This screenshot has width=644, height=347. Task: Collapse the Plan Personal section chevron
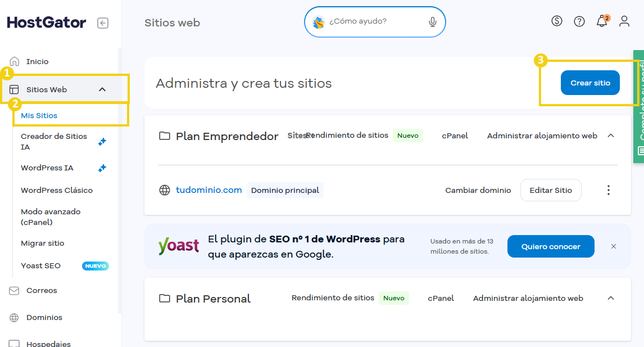pyautogui.click(x=611, y=298)
